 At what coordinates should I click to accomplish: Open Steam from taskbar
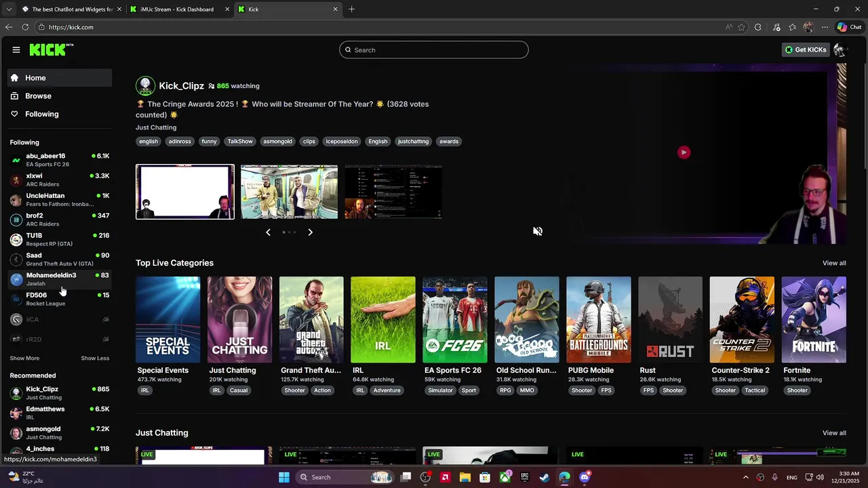tap(545, 477)
